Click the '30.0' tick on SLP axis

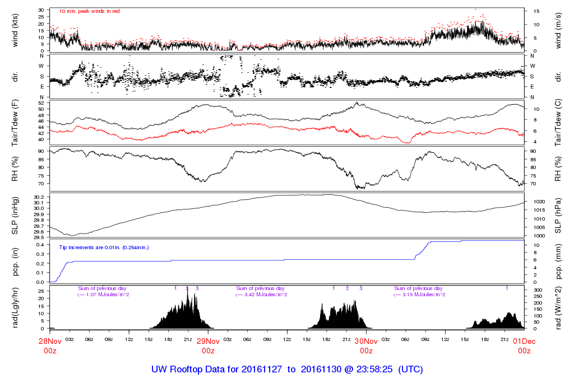pyautogui.click(x=39, y=208)
